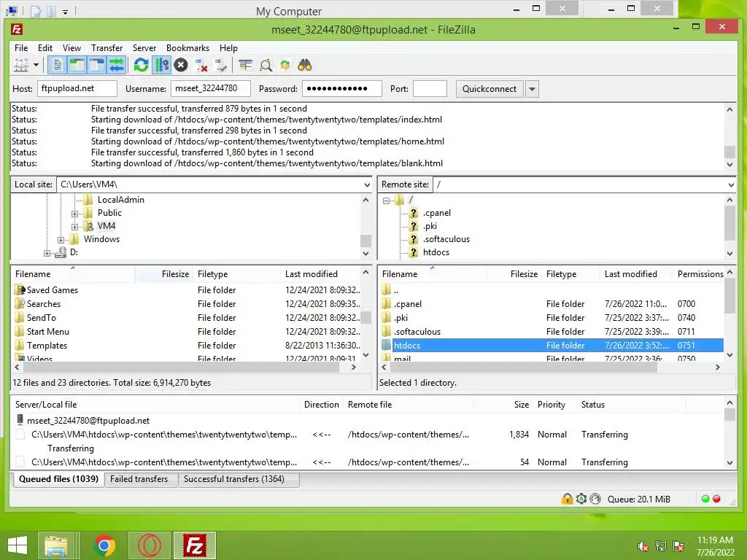Click the Username input field
Viewport: 747px width, 560px height.
211,88
